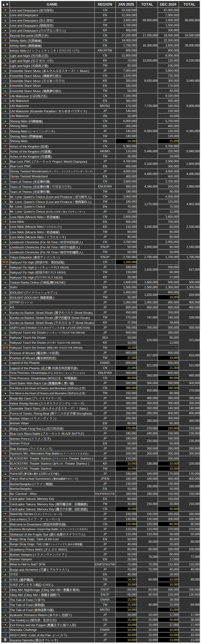Select the game name 'Beyond the world (世界之外)'

(29, 36)
